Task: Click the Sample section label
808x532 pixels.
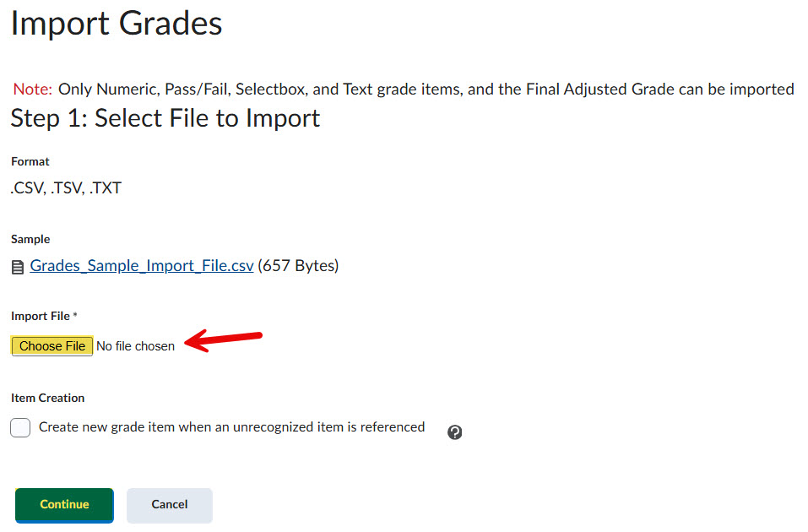Action: point(30,239)
